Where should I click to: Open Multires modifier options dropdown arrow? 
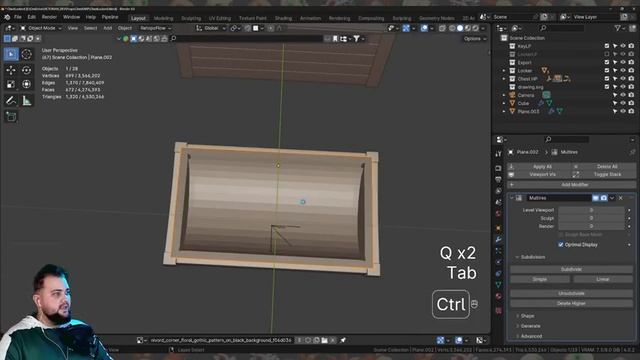point(612,198)
